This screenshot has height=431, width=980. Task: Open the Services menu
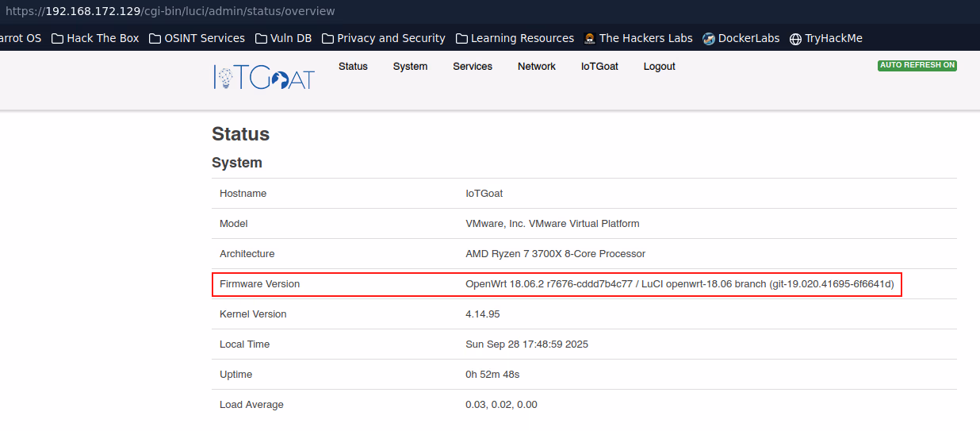473,67
